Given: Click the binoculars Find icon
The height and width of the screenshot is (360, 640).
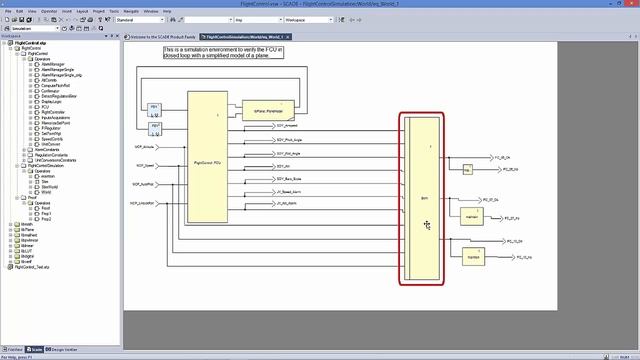Looking at the screenshot, I should (173, 20).
